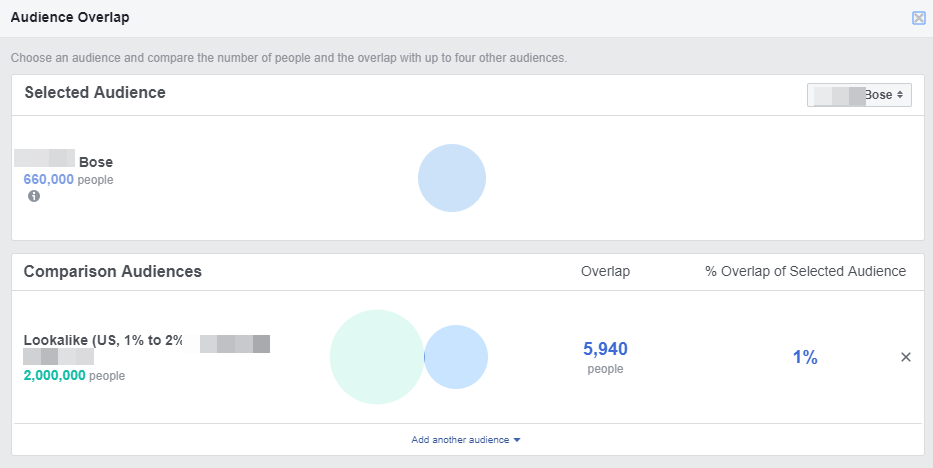Click the Comparison Audiences heading
The height and width of the screenshot is (468, 933).
(x=112, y=271)
